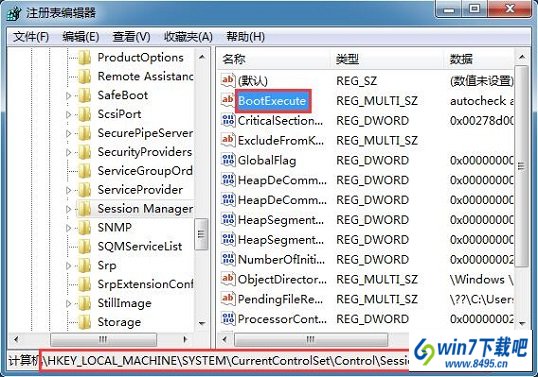Select the Session Manager folder icon
Screen dimensions: 538x377
84,209
